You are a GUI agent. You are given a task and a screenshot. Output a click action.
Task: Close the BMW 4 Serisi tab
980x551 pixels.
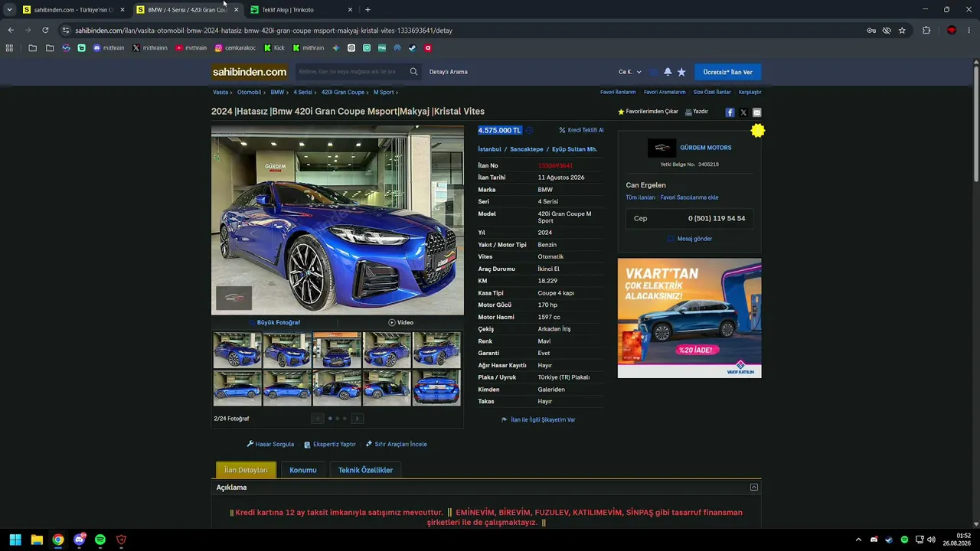[236, 10]
